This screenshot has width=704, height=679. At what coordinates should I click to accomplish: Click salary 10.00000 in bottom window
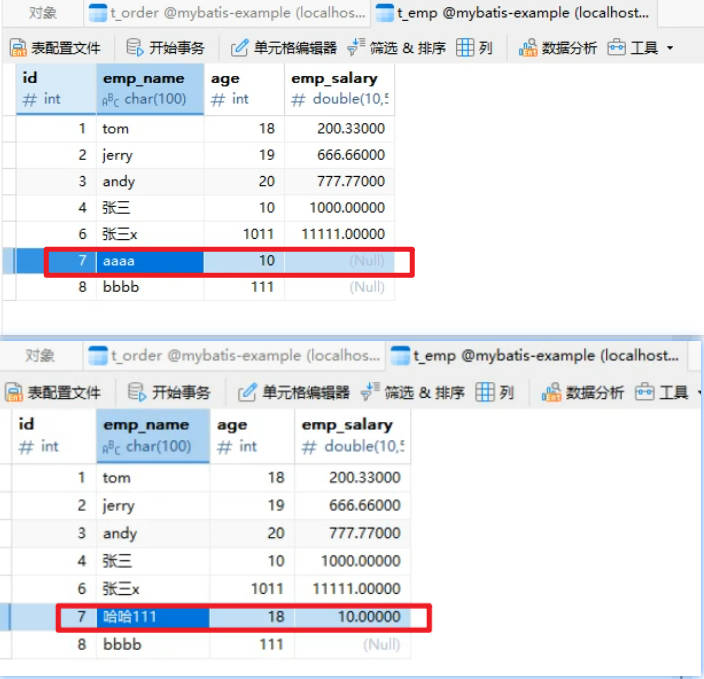click(x=352, y=617)
